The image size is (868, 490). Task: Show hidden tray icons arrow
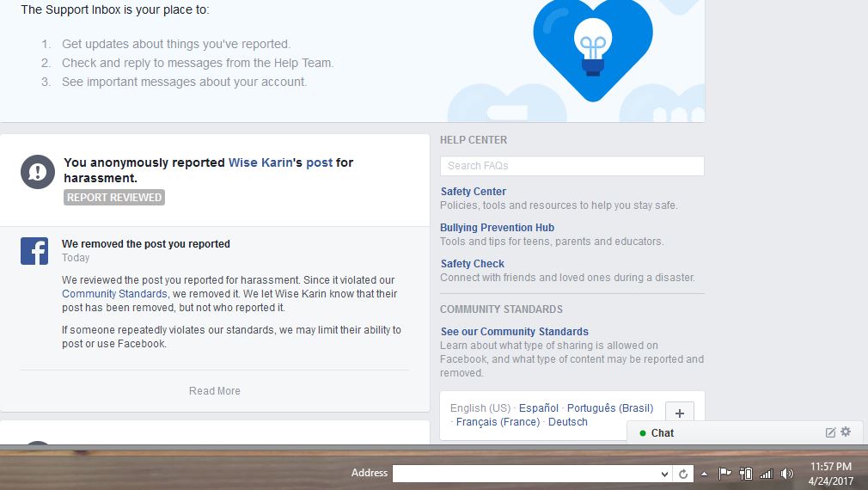[704, 474]
